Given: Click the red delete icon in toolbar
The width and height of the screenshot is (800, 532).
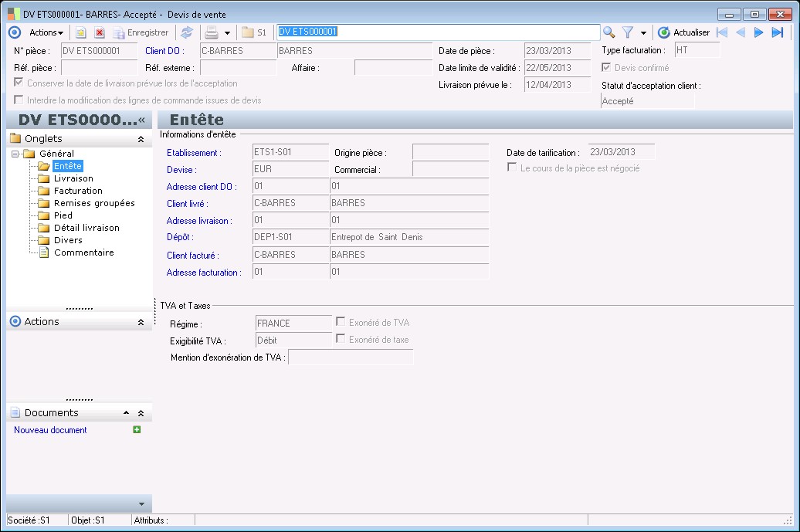Looking at the screenshot, I should point(99,32).
